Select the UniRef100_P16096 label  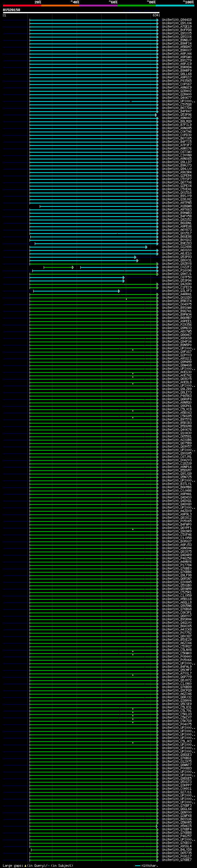pyautogui.click(x=177, y=271)
